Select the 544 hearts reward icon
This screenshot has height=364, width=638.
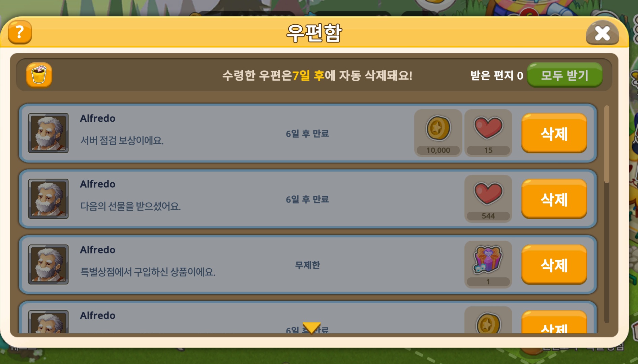488,199
